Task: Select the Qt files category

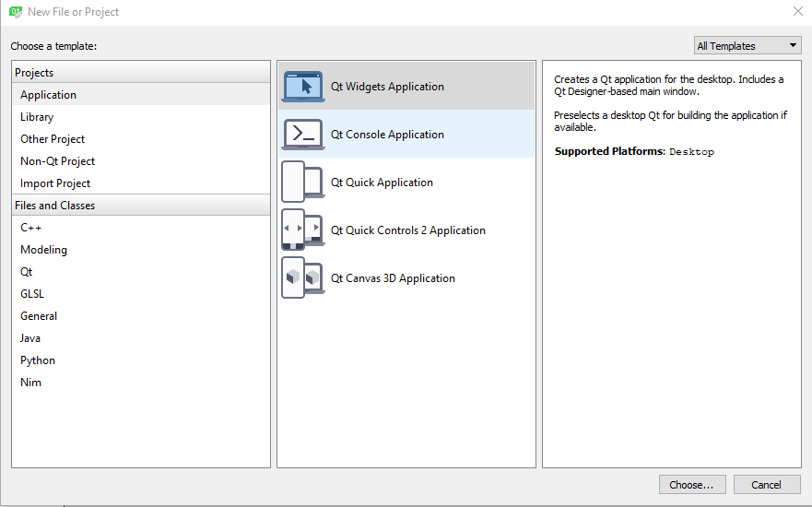Action: click(141, 271)
